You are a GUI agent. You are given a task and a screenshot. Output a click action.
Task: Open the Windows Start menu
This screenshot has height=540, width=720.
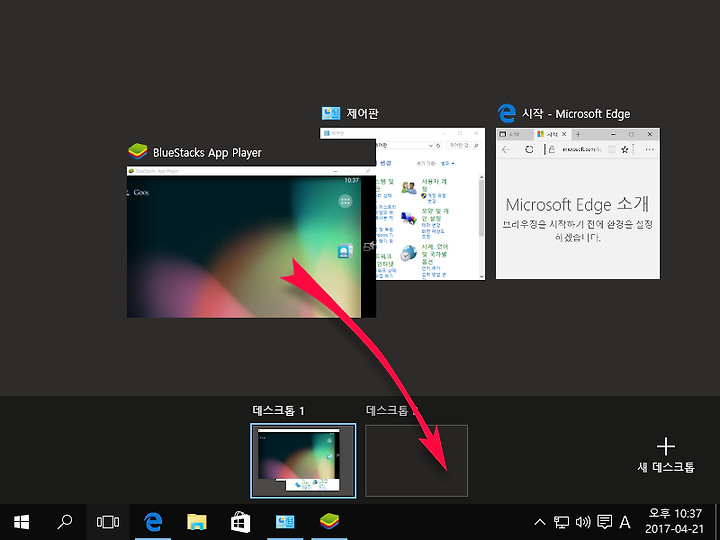point(22,522)
